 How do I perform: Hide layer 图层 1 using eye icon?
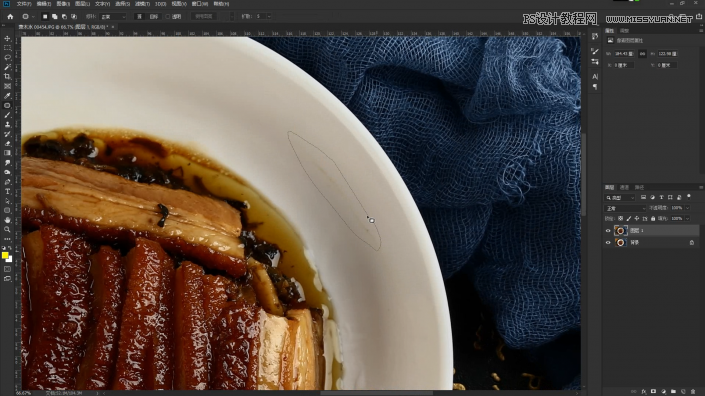pyautogui.click(x=608, y=231)
